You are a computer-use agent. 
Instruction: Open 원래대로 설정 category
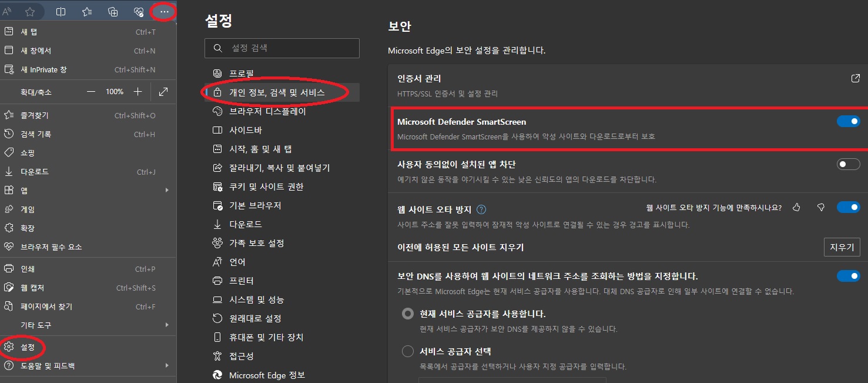tap(282, 318)
